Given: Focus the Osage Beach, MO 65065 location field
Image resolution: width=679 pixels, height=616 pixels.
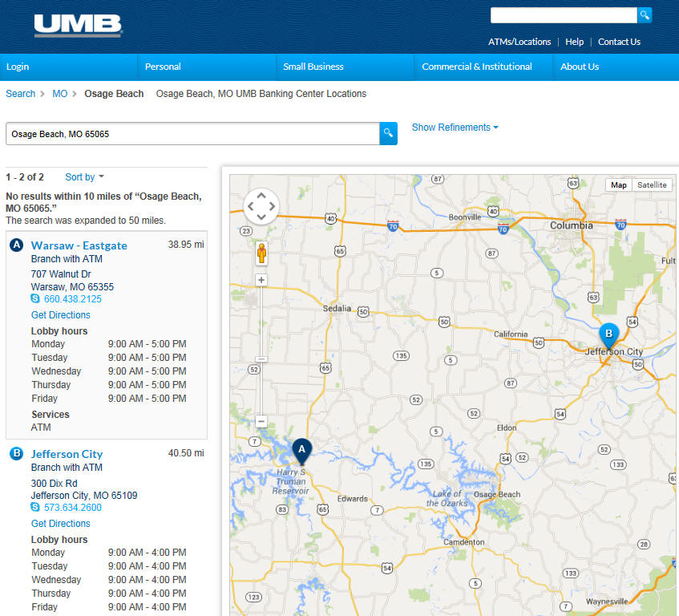Looking at the screenshot, I should [192, 134].
